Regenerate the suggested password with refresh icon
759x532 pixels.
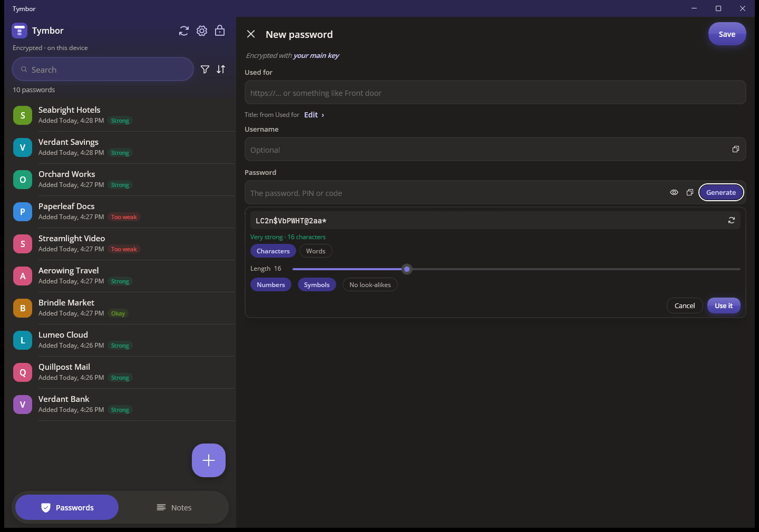point(732,221)
